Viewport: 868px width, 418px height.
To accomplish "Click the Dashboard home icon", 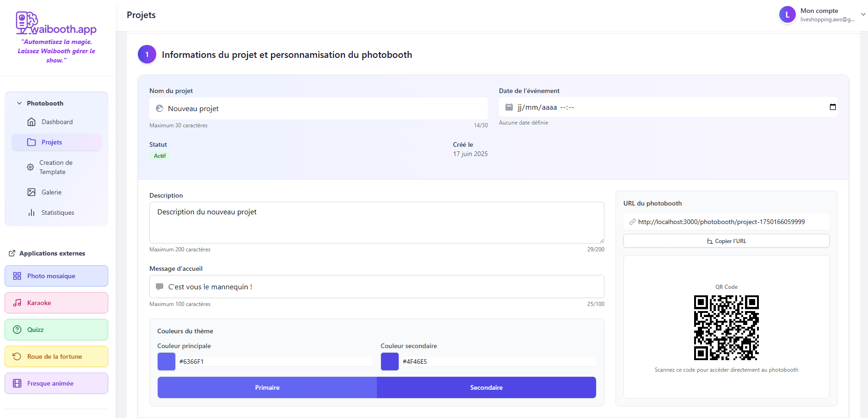I will (x=31, y=122).
